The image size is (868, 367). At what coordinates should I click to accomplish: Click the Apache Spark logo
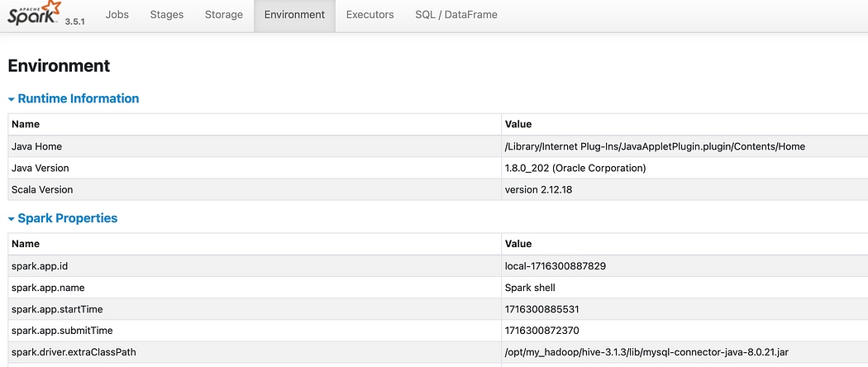31,13
